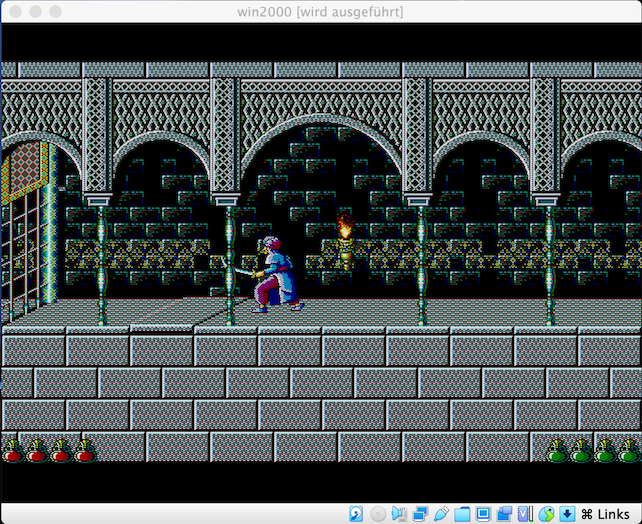The width and height of the screenshot is (642, 524).
Task: Click the single-monitor display settings icon
Action: coord(484,514)
